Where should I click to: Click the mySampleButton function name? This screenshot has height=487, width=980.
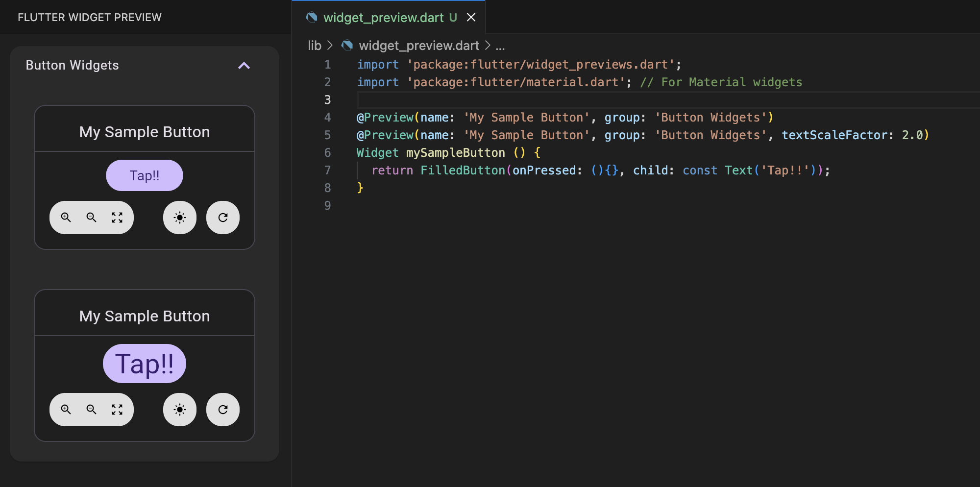click(x=456, y=153)
